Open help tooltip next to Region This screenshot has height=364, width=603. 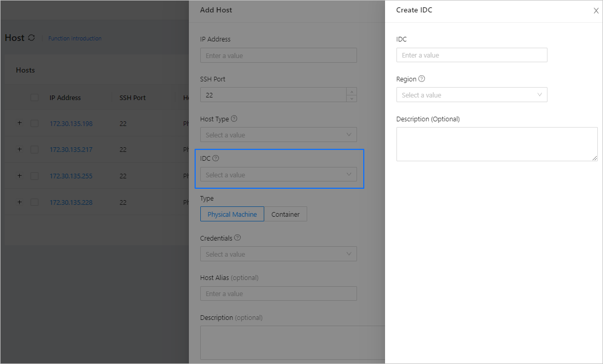pos(421,79)
